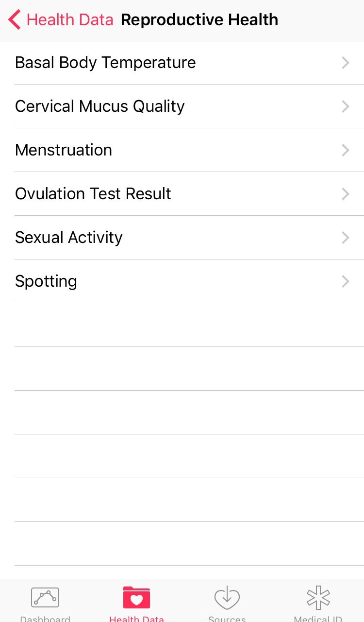Go back to Health Data
The width and height of the screenshot is (364, 622).
[x=69, y=20]
